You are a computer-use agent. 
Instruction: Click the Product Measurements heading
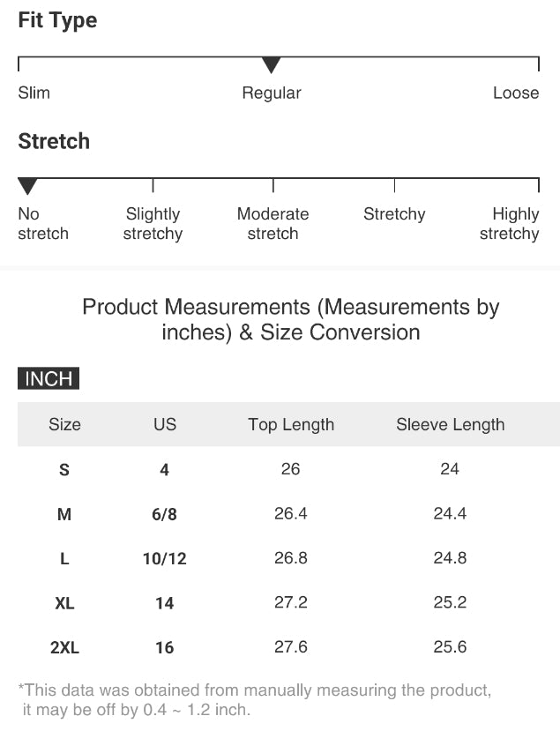pyautogui.click(x=290, y=319)
